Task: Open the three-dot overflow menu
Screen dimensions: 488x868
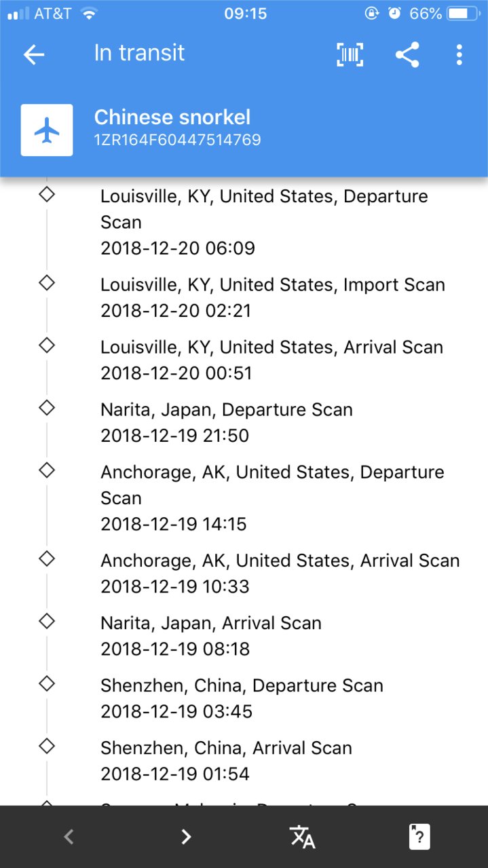Action: pos(459,55)
